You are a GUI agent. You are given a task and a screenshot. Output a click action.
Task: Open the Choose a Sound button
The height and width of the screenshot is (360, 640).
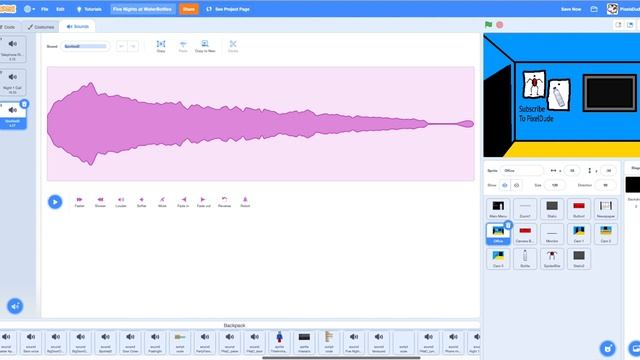click(15, 306)
